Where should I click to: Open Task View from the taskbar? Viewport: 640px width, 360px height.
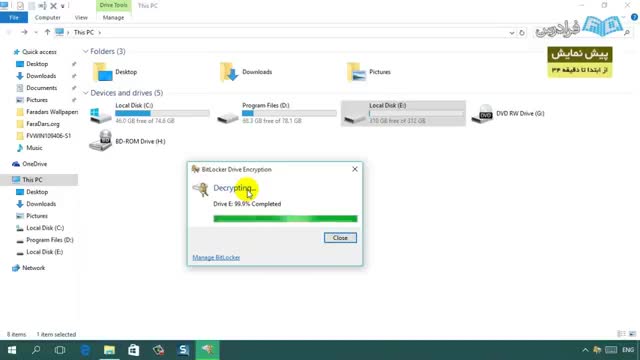point(60,350)
